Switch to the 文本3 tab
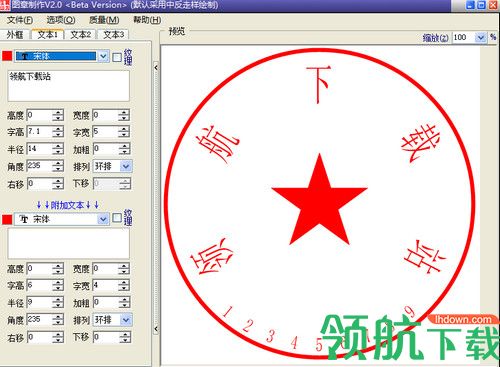Image resolution: width=500 pixels, height=367 pixels. [113, 35]
